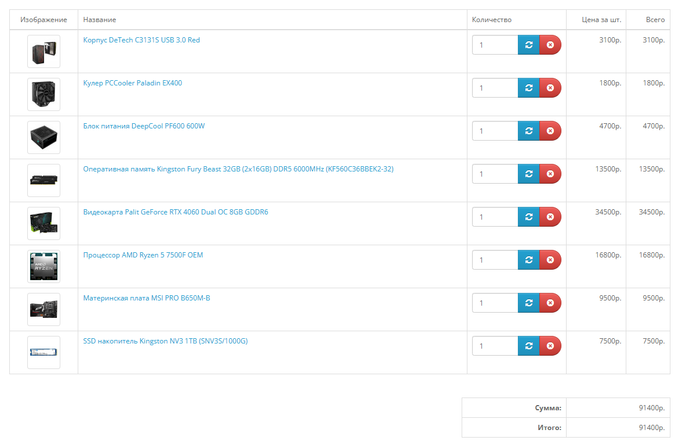
Task: Click the AMD Ryzen 5 processor thumbnail
Action: click(43, 265)
